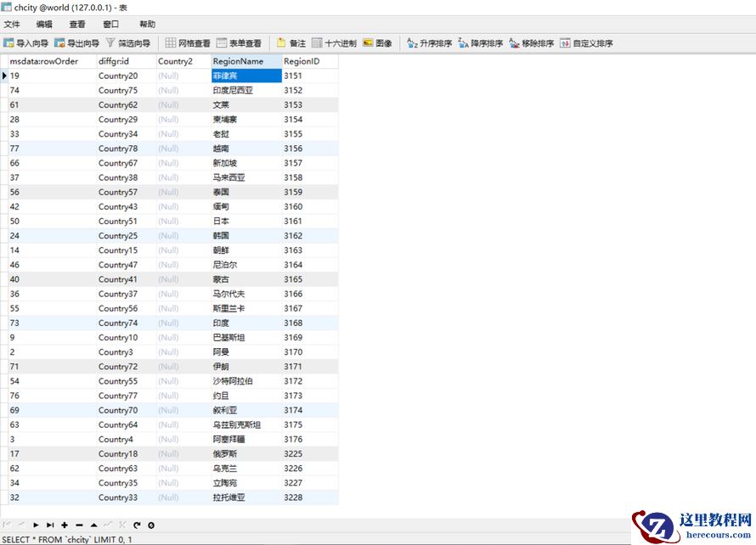The width and height of the screenshot is (756, 545).
Task: Open the 十六进制 hex viewer
Action: (x=334, y=43)
